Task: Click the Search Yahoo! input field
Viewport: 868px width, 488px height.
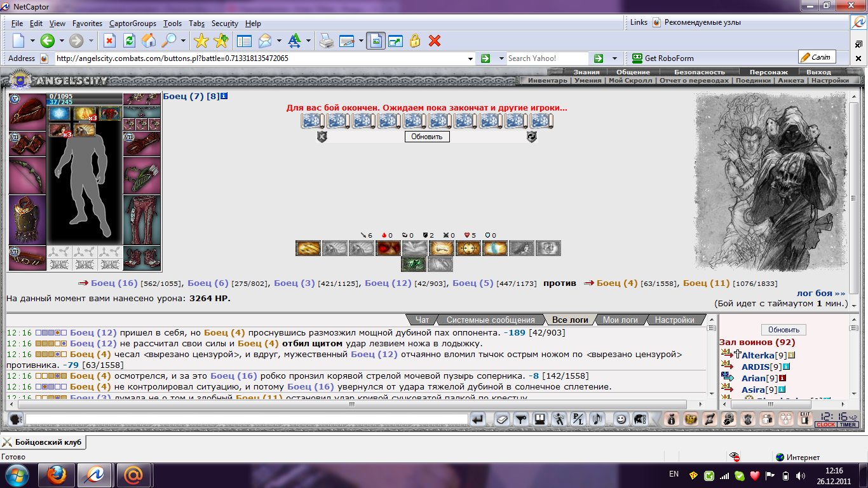Action: [547, 58]
